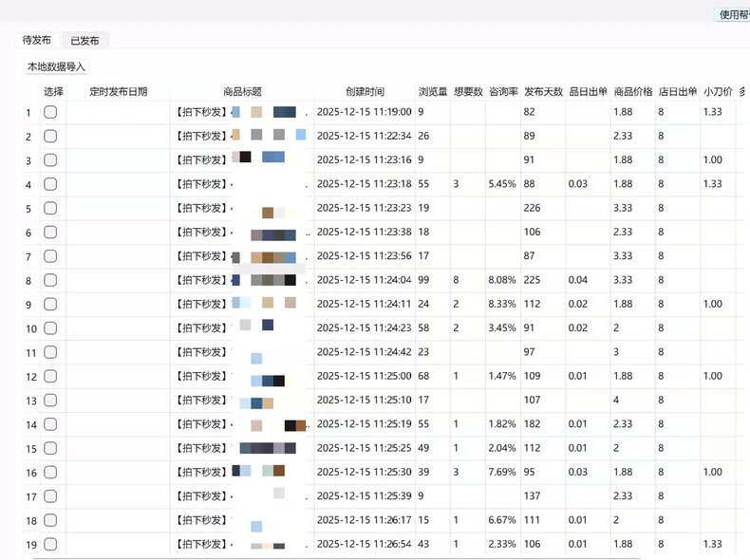
Task: Click the 商品价格 column header
Action: [633, 91]
